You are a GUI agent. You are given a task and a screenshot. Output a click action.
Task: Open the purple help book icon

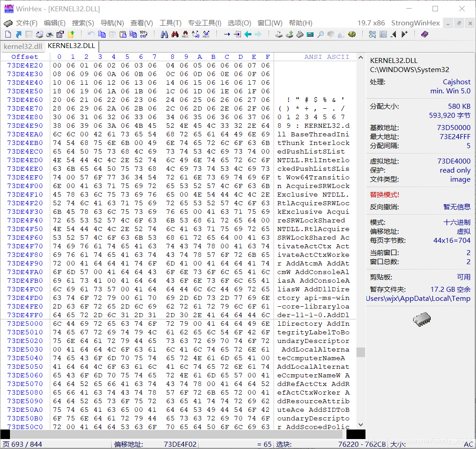click(x=425, y=34)
